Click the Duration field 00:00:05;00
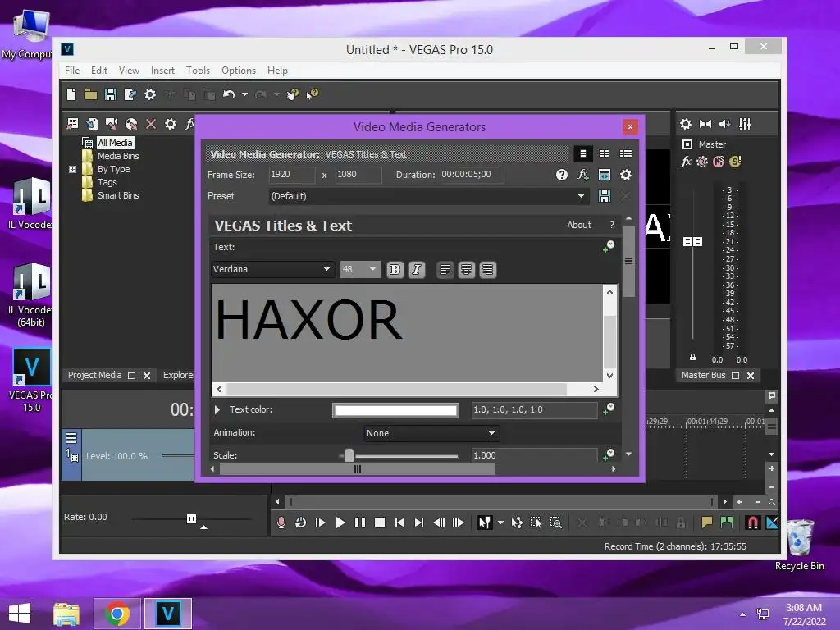 tap(472, 175)
